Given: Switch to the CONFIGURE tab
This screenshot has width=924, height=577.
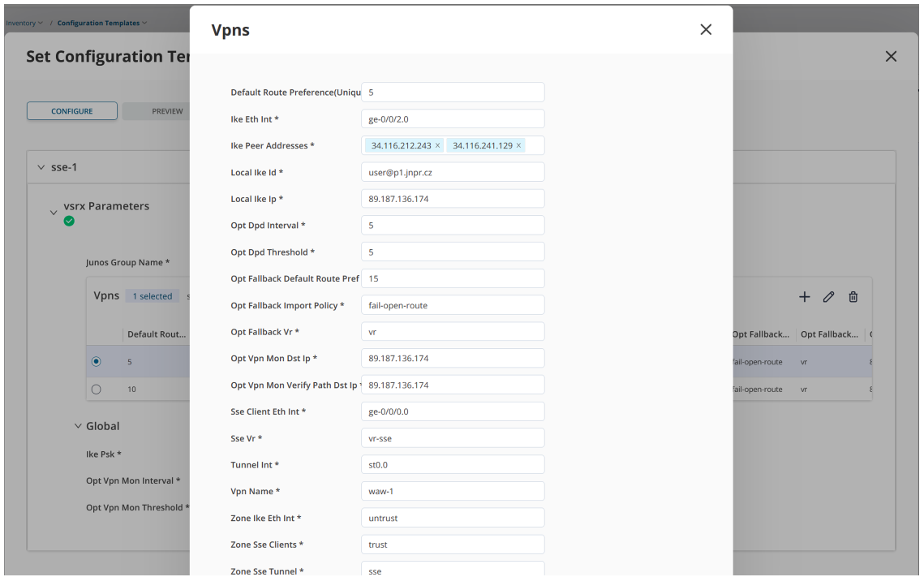Looking at the screenshot, I should tap(72, 111).
